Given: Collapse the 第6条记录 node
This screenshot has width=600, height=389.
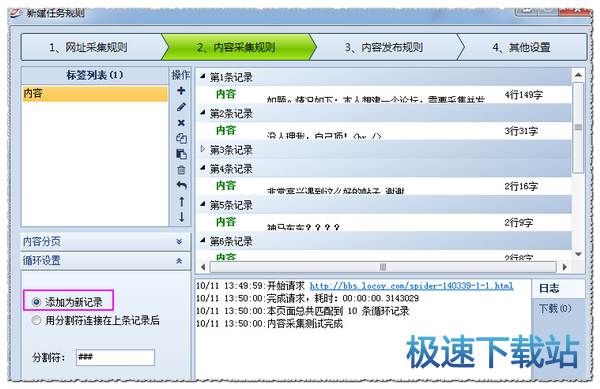Looking at the screenshot, I should [202, 240].
